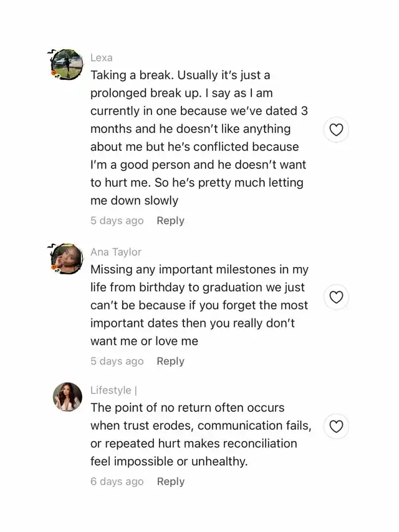
Task: Reply to Lexa's comment
Action: pyautogui.click(x=170, y=221)
